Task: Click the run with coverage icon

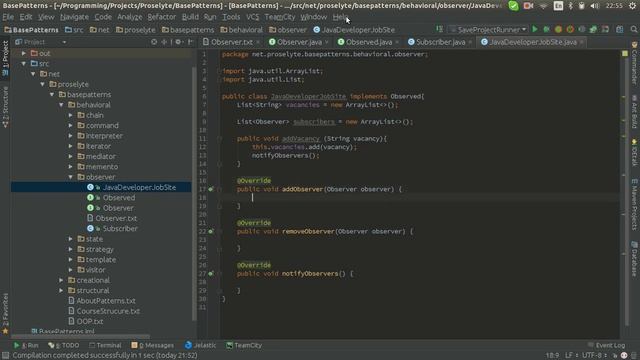Action: pyautogui.click(x=558, y=29)
